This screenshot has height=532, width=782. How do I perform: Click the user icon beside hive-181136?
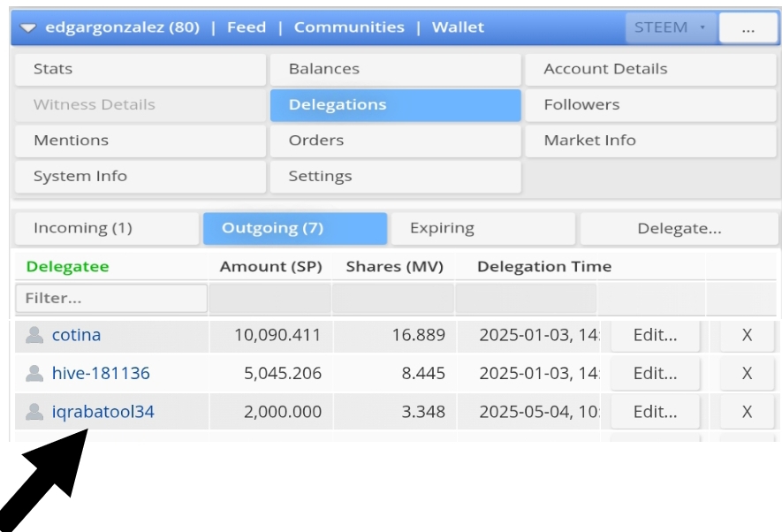coord(34,374)
